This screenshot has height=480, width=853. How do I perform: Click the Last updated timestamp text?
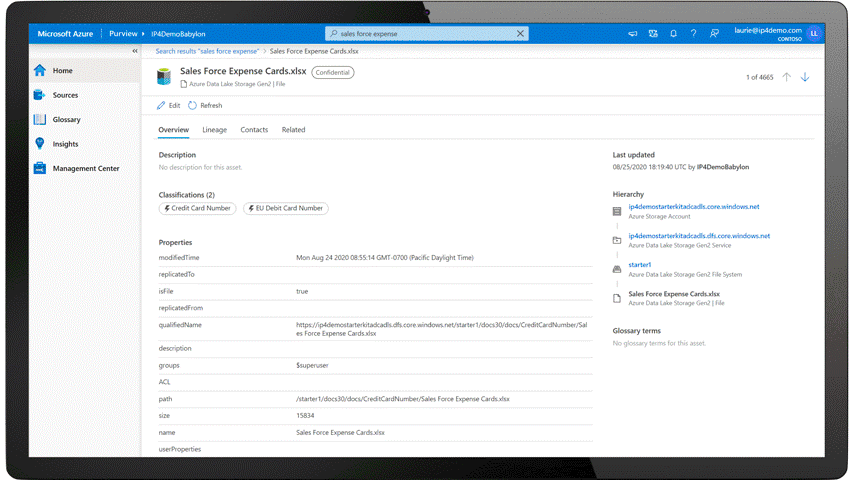pyautogui.click(x=681, y=167)
